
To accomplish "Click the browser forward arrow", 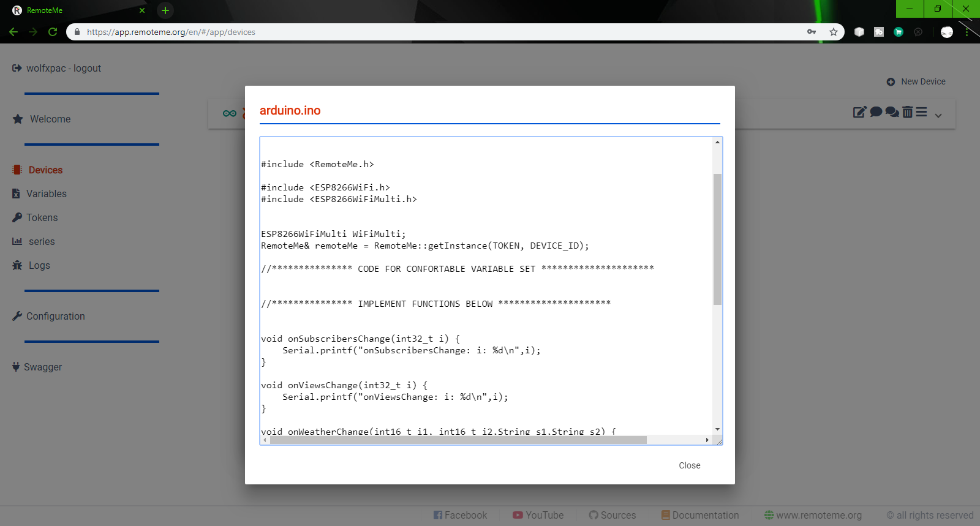I will tap(33, 32).
